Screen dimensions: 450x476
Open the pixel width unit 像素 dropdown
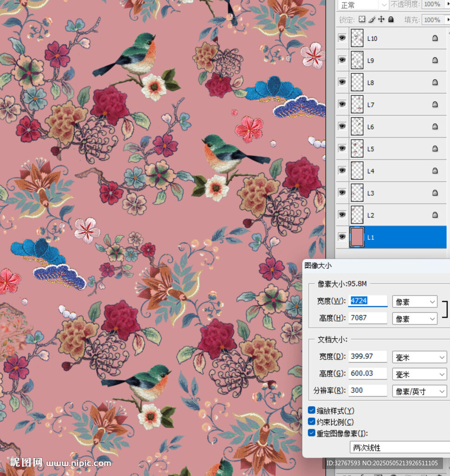click(x=415, y=301)
